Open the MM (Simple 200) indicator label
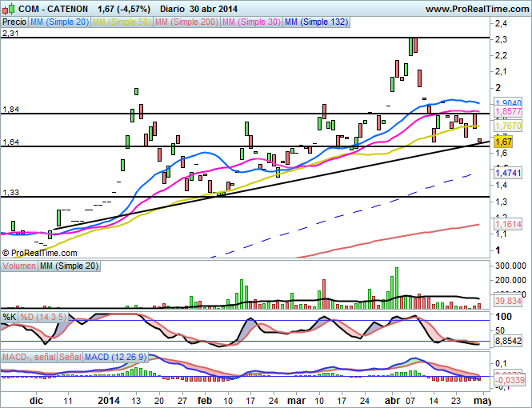532x408 pixels. 186,22
